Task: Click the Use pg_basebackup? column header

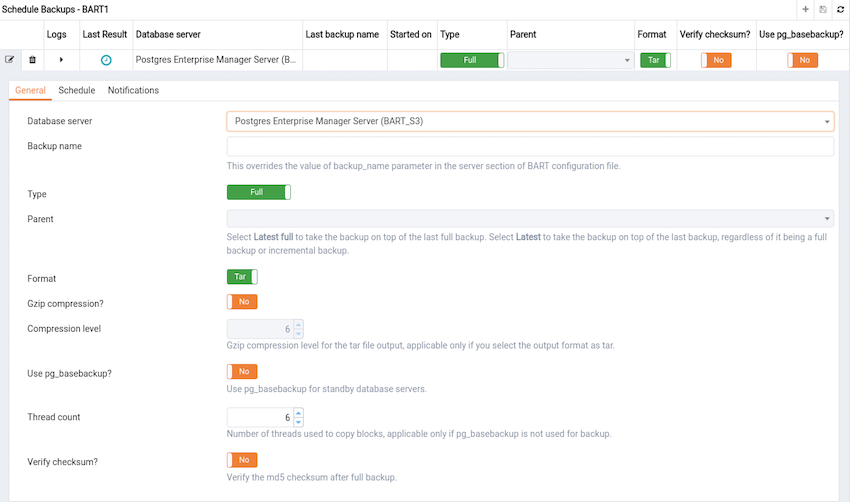Action: click(x=801, y=34)
